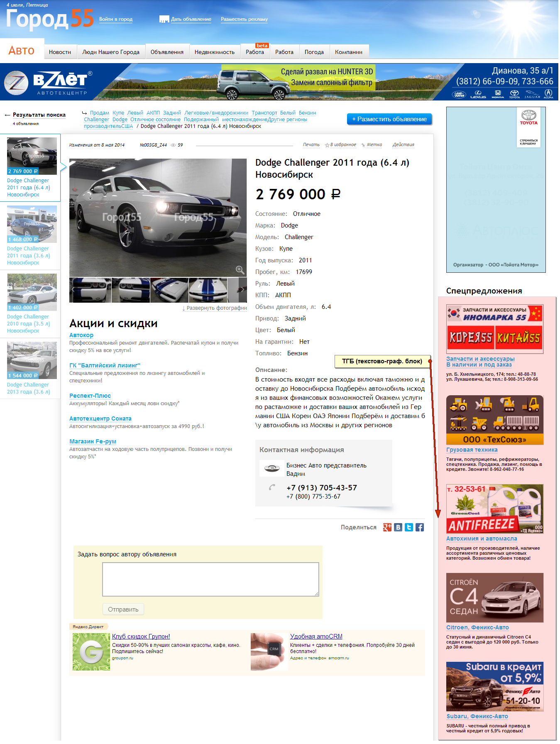
Task: Click Грузовая техника link
Action: point(472,450)
